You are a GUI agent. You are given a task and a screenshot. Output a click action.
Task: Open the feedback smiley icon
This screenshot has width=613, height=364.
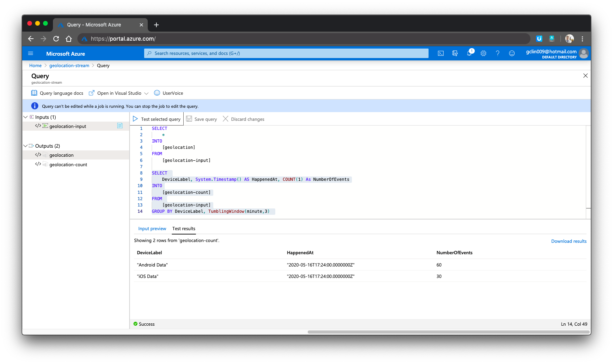pos(512,53)
